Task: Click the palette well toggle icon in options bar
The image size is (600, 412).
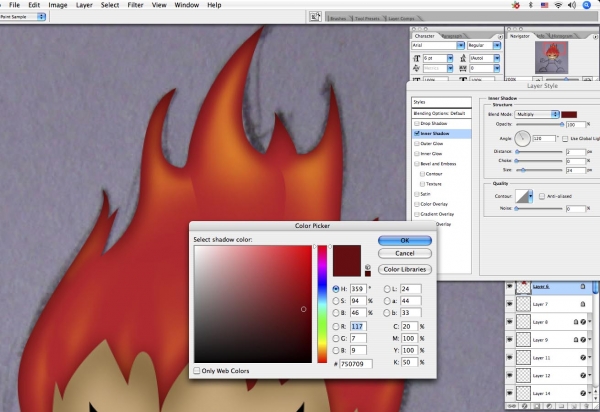Action: click(315, 16)
